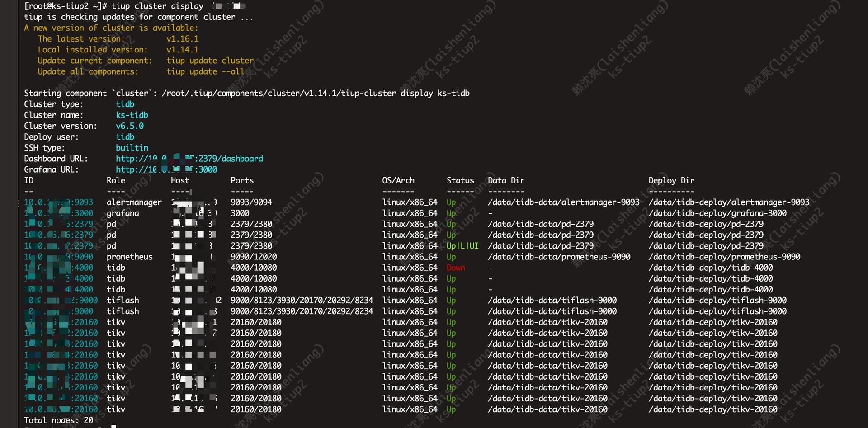The width and height of the screenshot is (868, 428).
Task: Open the Dashboard URL ending in :2379/dashboard
Action: (x=189, y=159)
